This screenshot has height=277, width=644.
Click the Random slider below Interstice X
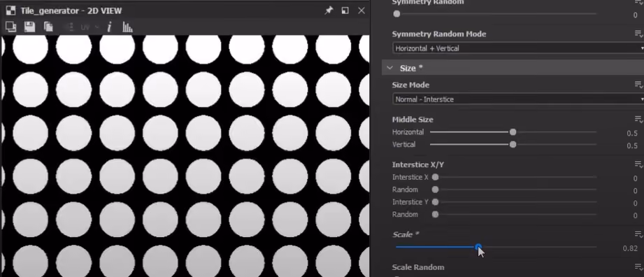click(435, 190)
